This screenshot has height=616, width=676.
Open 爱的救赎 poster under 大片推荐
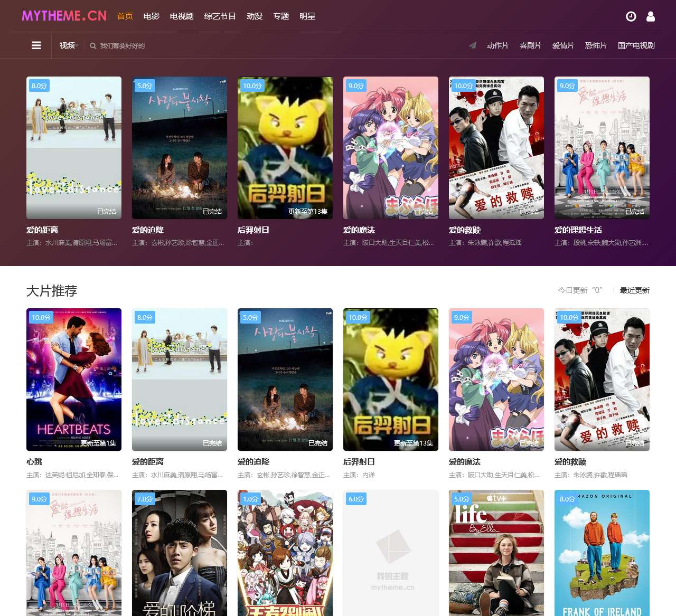pyautogui.click(x=602, y=380)
